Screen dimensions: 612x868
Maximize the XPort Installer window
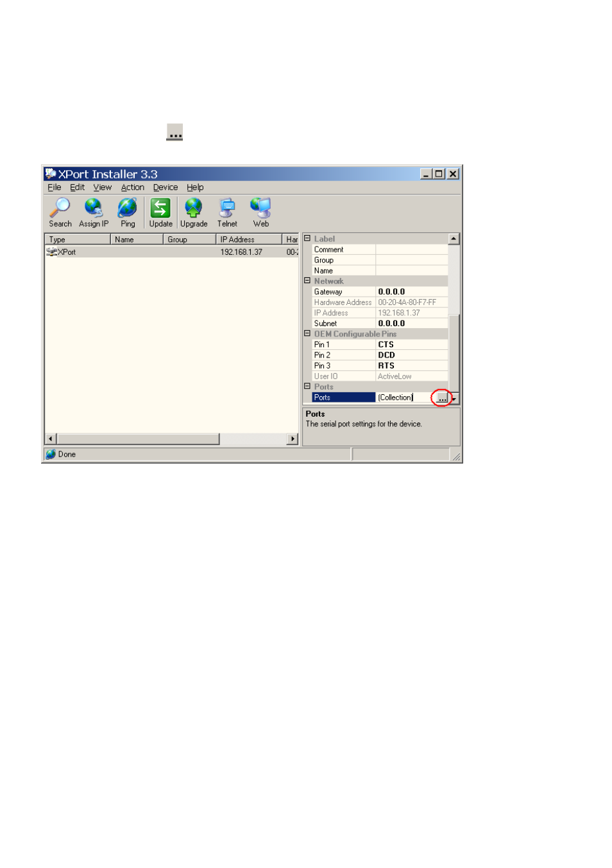tap(439, 173)
